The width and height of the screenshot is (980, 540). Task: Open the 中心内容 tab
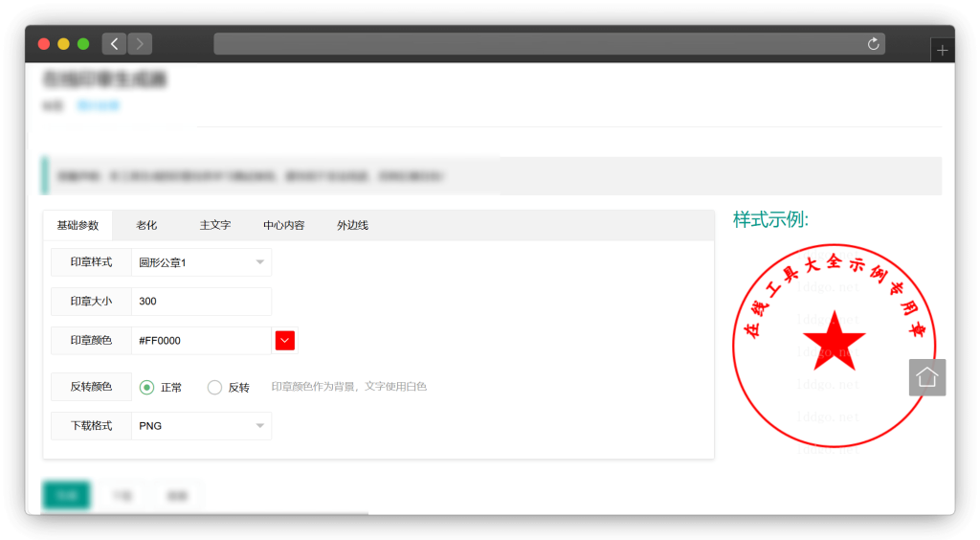click(x=283, y=226)
